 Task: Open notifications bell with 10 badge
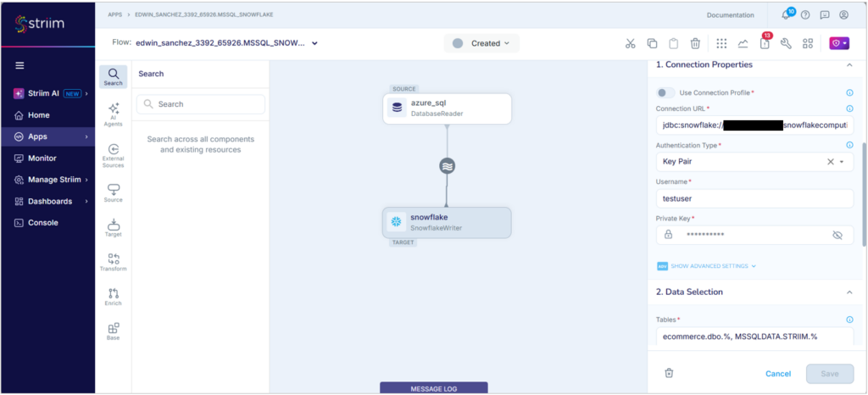click(x=787, y=14)
